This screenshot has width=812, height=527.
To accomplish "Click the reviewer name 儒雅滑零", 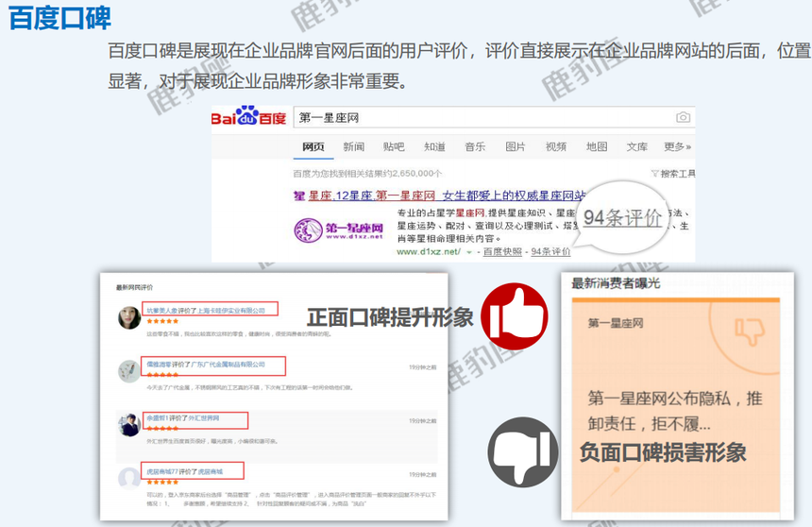I will (x=159, y=365).
